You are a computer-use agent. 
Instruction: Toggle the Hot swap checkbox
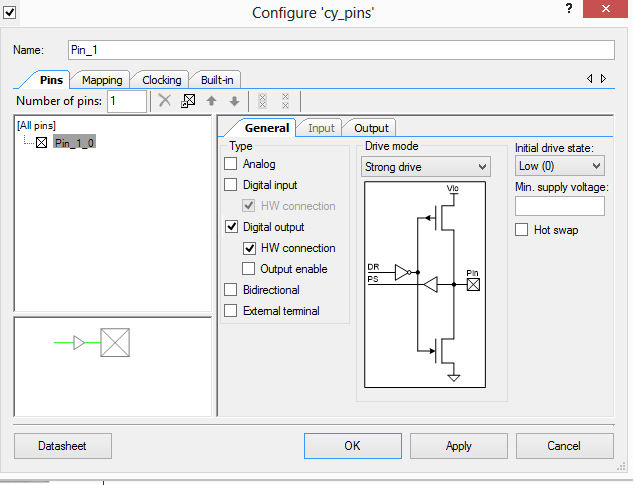coord(522,230)
